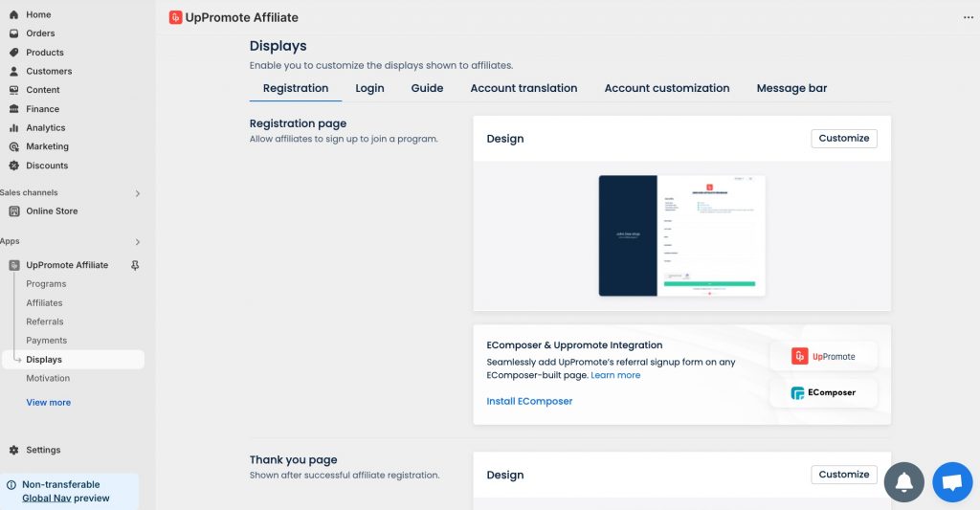Open Online Store sales channel
The width and height of the screenshot is (980, 510).
52,211
